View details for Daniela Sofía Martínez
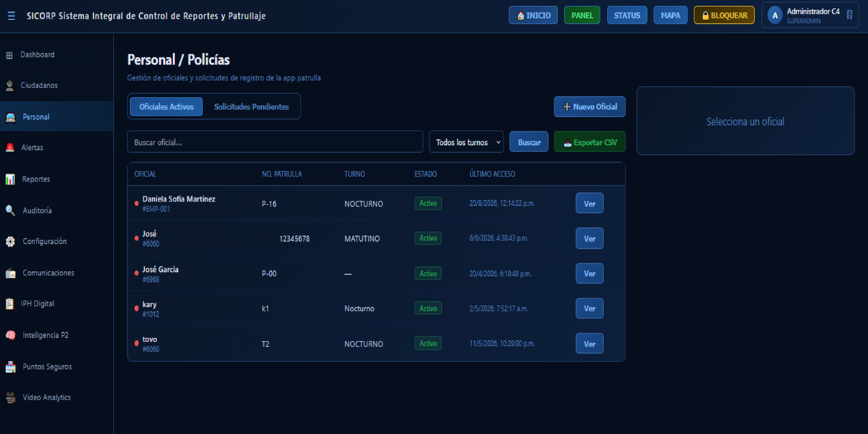 tap(590, 204)
